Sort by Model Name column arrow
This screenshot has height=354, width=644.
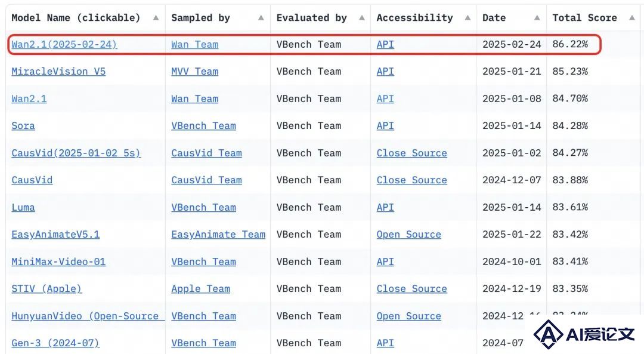tap(156, 18)
